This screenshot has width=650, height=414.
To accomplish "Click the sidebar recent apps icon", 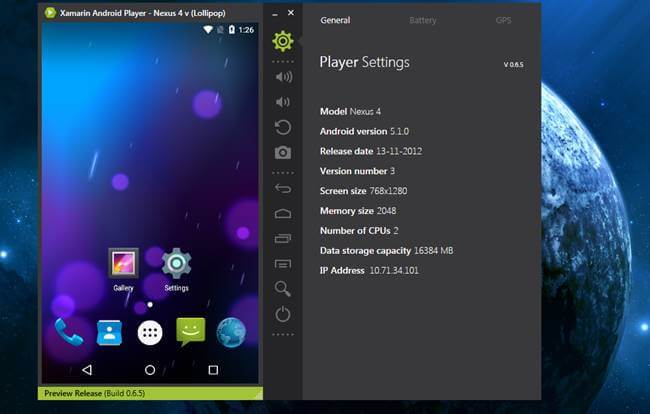I will pos(283,239).
